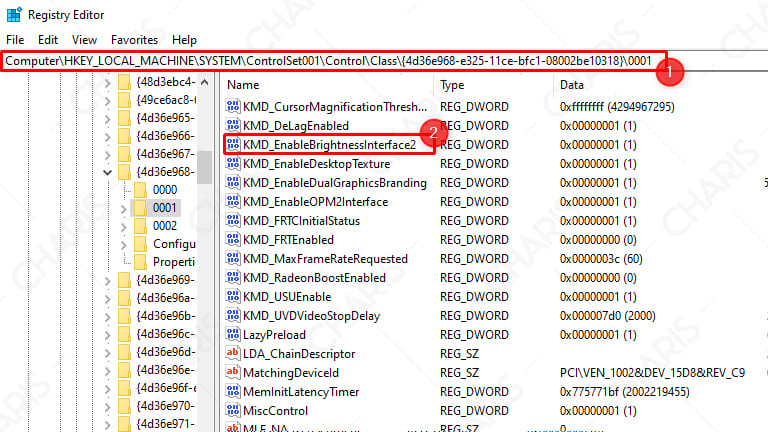Collapse the {4d36e968- class key
The width and height of the screenshot is (768, 432).
pos(107,171)
